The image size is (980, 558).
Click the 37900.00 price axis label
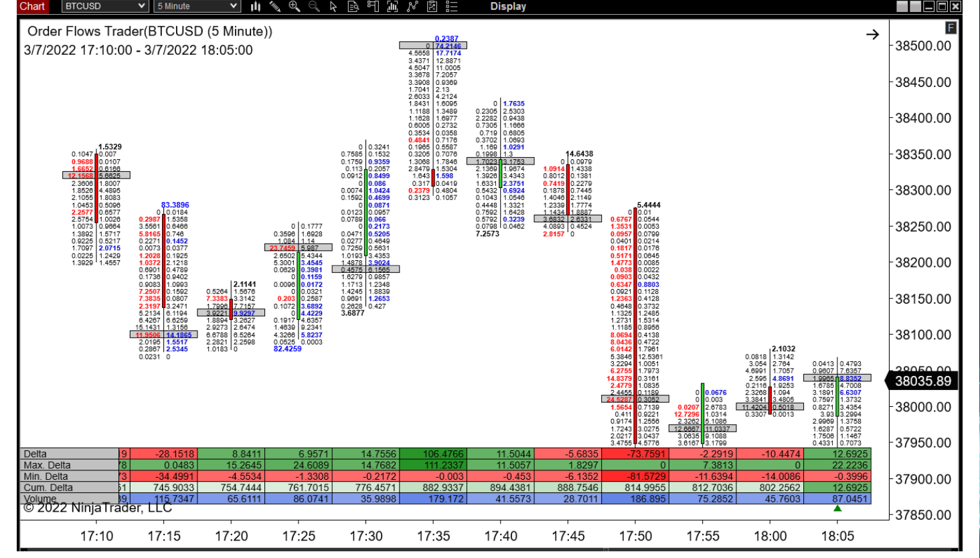[923, 480]
